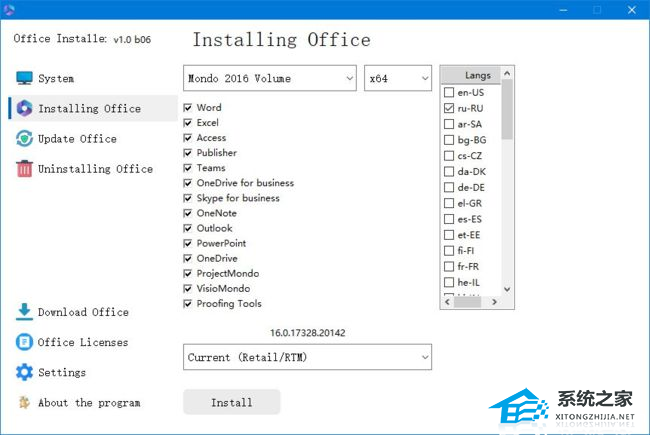Disable the Teams component checkbox
The image size is (650, 435).
coord(188,168)
